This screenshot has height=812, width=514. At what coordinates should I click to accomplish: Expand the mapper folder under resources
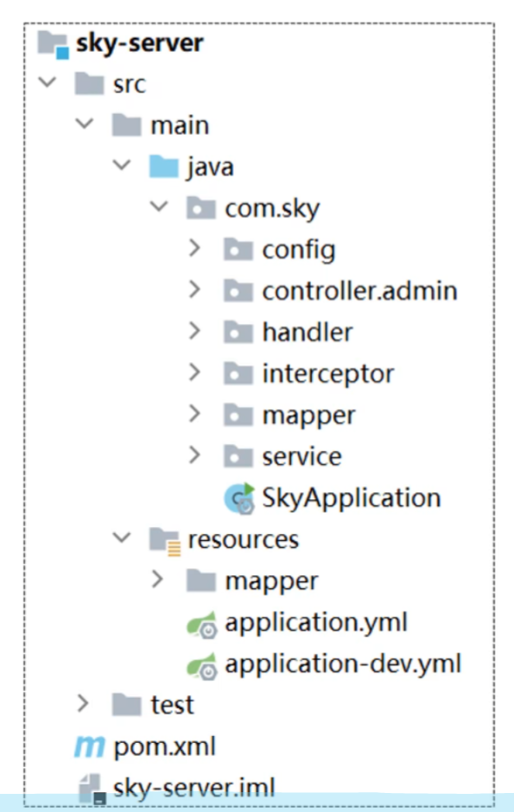point(157,580)
